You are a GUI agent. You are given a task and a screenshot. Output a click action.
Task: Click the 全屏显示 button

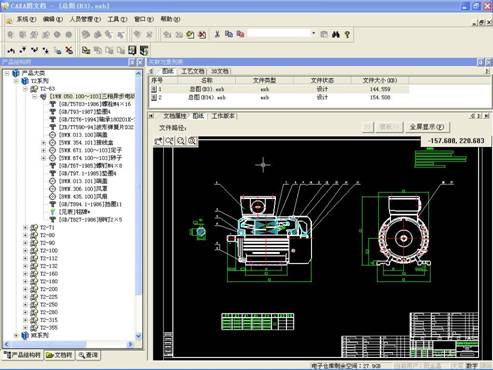(x=427, y=127)
